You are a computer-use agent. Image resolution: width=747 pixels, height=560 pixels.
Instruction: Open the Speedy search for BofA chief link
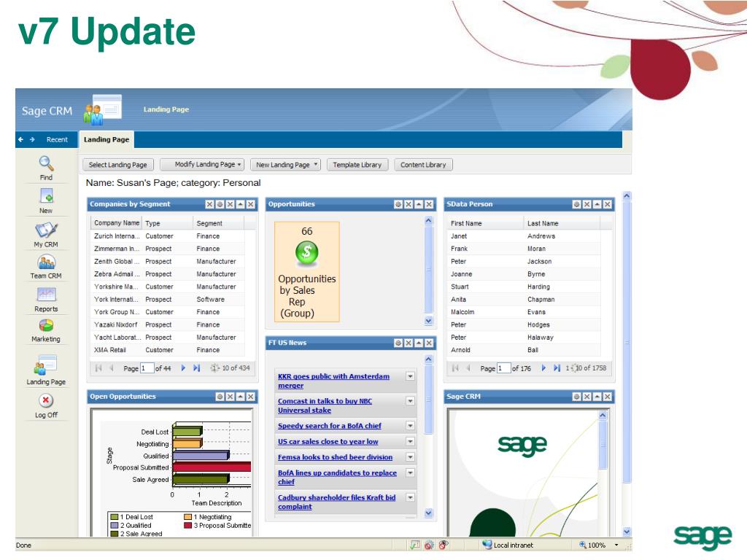(329, 426)
